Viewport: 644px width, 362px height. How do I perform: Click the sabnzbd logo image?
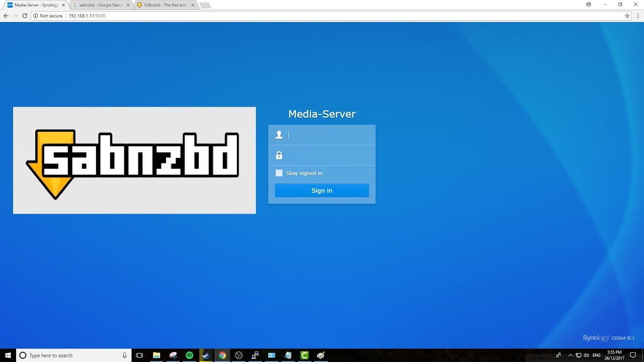(134, 160)
